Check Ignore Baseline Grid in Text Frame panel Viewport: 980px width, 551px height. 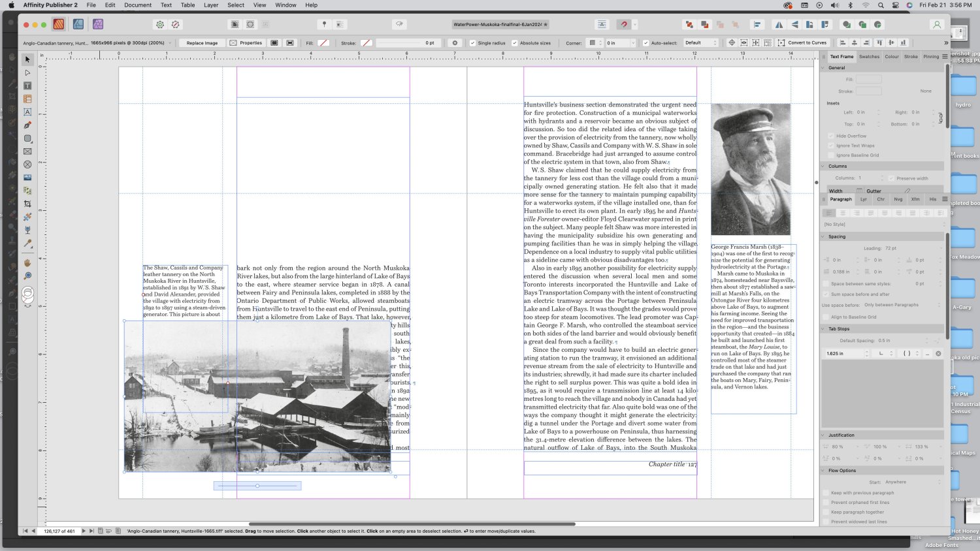pyautogui.click(x=830, y=155)
